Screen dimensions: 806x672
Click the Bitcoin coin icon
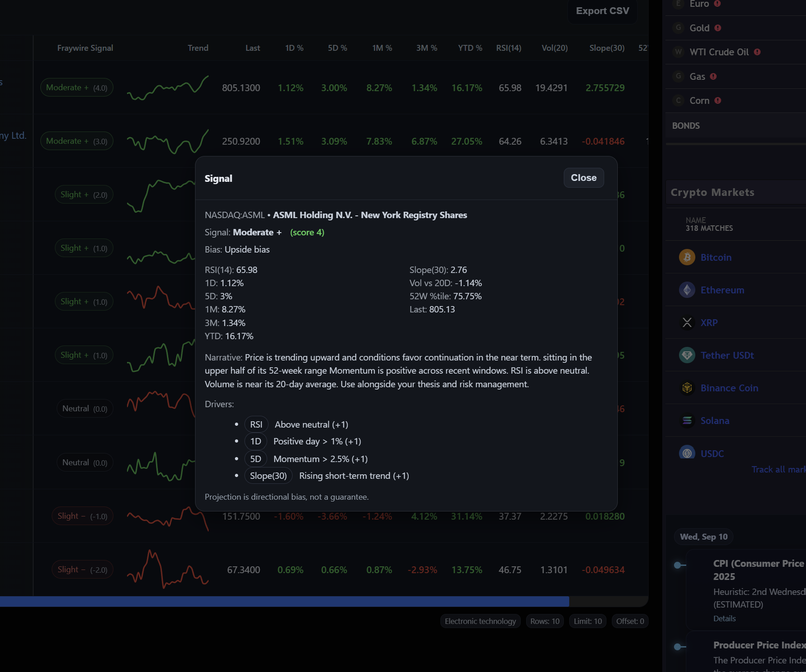coord(687,257)
